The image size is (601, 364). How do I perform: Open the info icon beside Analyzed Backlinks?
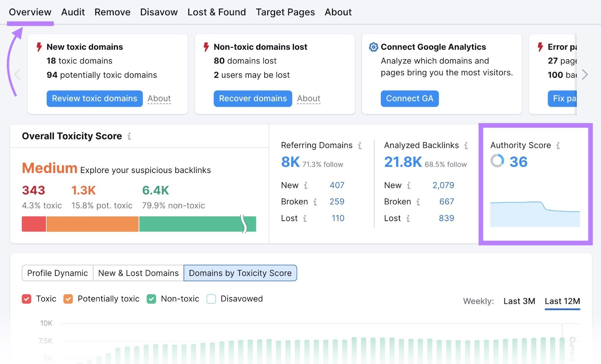pos(466,146)
